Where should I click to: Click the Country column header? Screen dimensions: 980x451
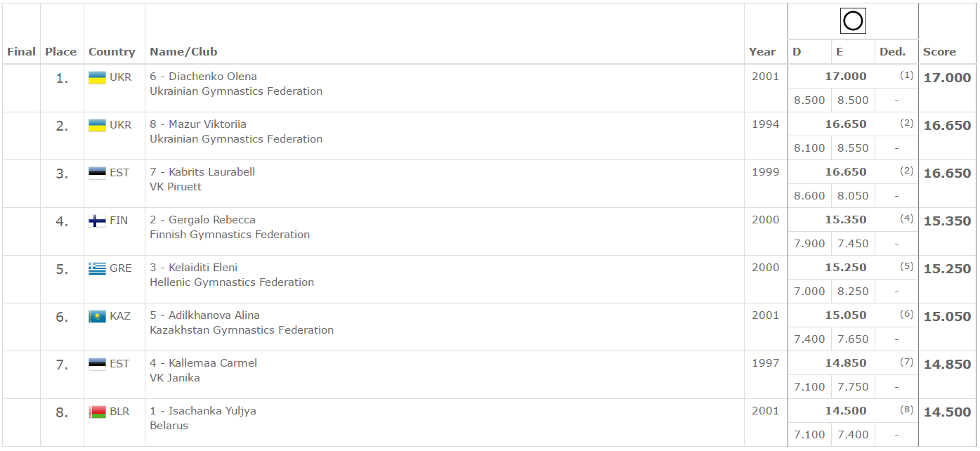click(112, 52)
